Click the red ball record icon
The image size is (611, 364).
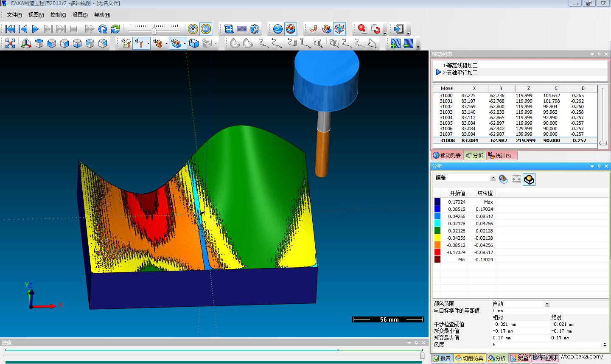(x=362, y=29)
